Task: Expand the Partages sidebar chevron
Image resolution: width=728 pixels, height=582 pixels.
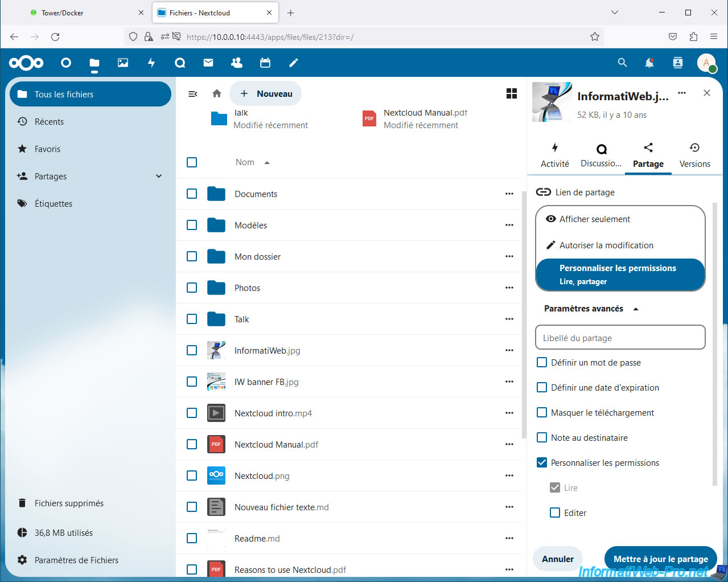Action: [x=159, y=177]
